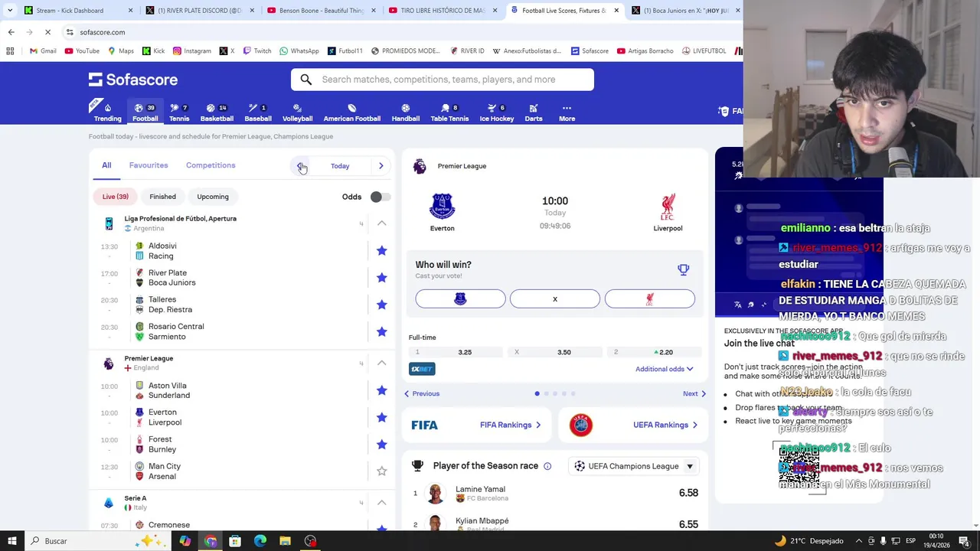Viewport: 980px width, 551px height.
Task: Switch to the Competitions tab
Action: (x=211, y=165)
